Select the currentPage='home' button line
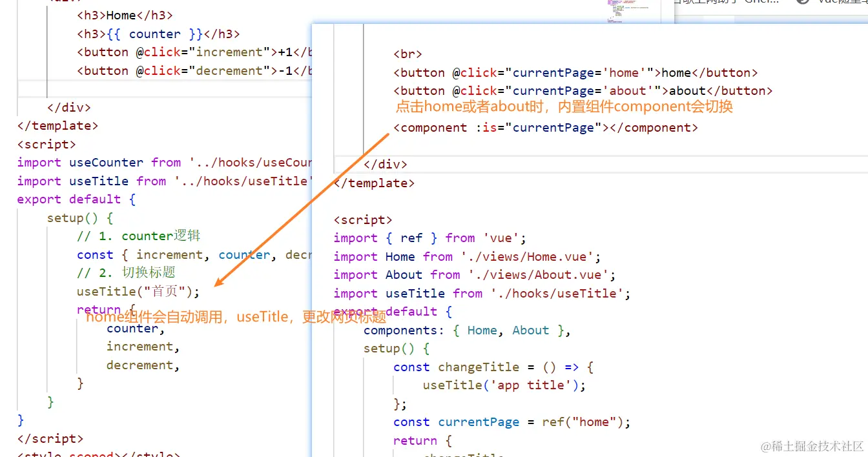This screenshot has height=457, width=868. click(x=575, y=73)
